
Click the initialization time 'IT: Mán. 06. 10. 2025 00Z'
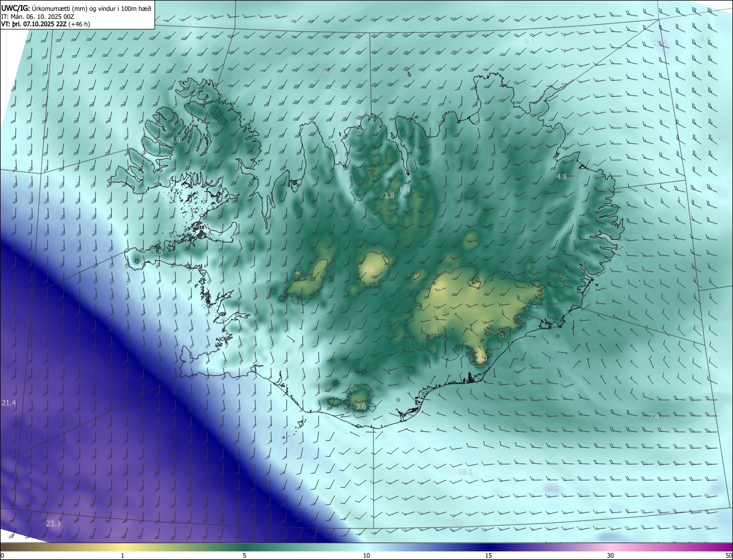point(38,17)
